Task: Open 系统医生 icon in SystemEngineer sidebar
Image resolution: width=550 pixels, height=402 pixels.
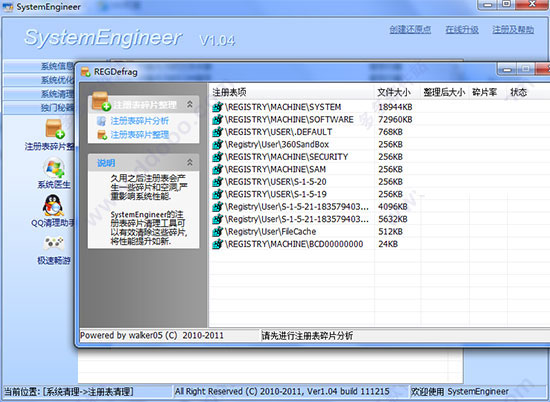Action: (x=54, y=168)
